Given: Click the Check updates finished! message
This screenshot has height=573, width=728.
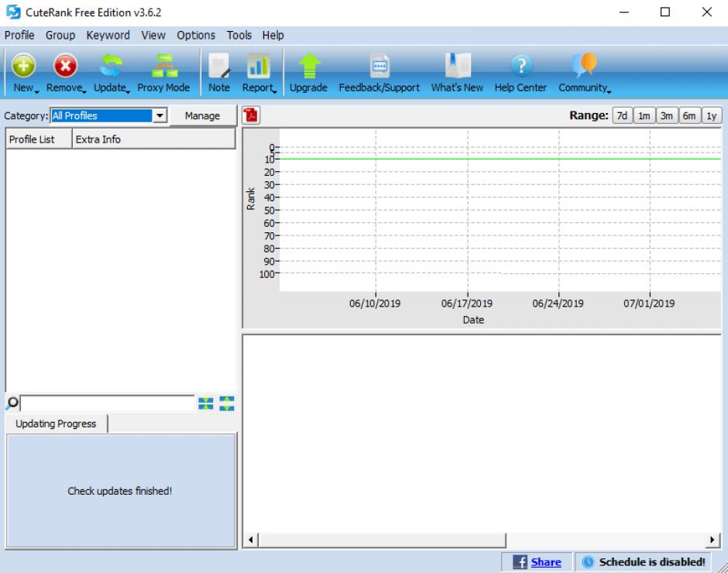Looking at the screenshot, I should point(120,491).
